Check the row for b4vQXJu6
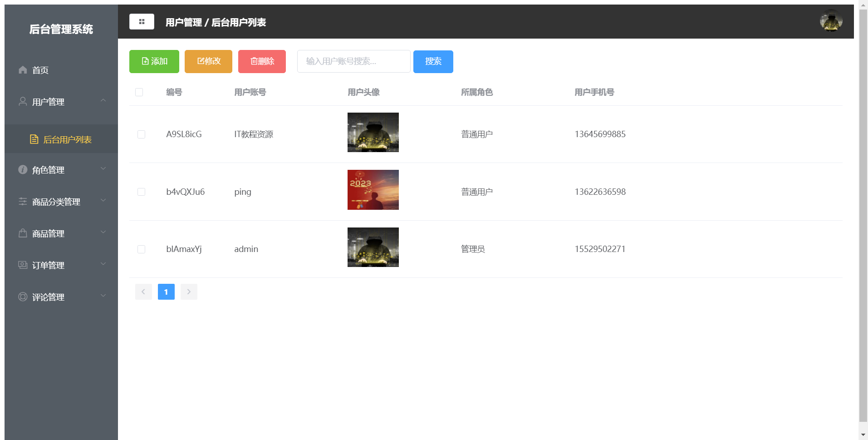 141,192
